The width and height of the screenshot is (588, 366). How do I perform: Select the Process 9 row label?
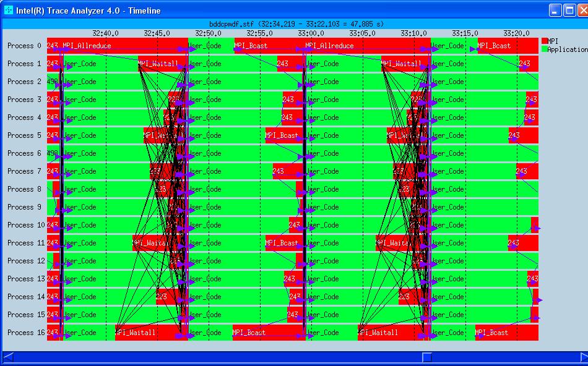[24, 207]
